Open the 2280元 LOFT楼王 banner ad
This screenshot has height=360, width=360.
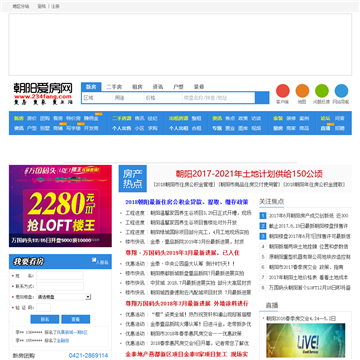[x=60, y=206]
